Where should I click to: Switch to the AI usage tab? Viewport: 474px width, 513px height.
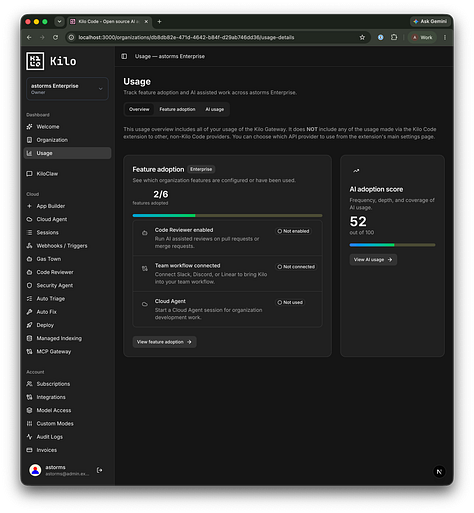(x=214, y=109)
